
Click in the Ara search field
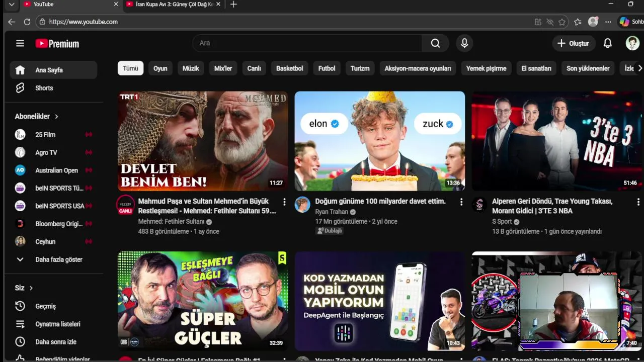tap(307, 43)
